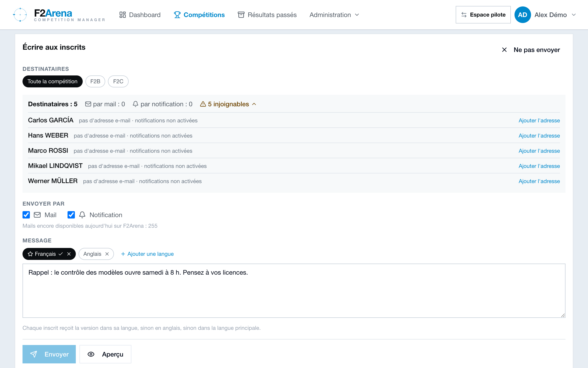Grab the textarea resize handle
This screenshot has width=588, height=368.
pyautogui.click(x=563, y=315)
